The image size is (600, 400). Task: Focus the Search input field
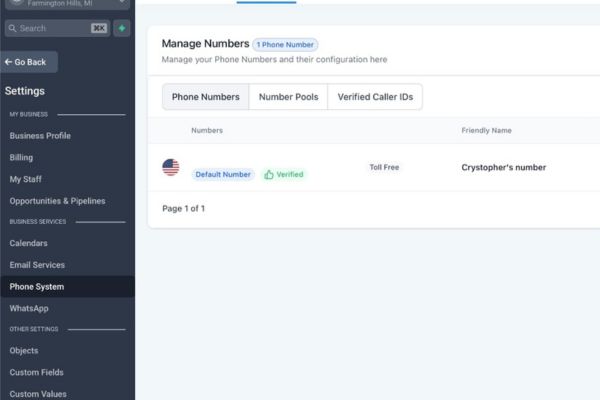[x=57, y=28]
